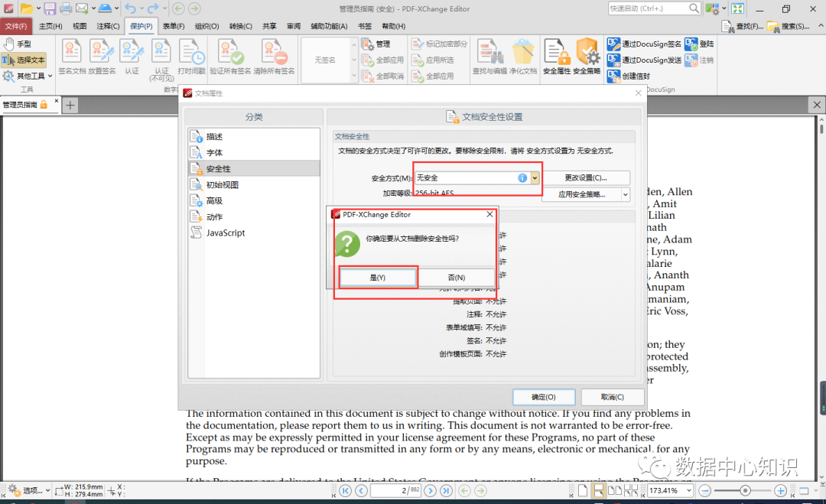Viewport: 826px width, 504px height.
Task: Undo the last action with the arrow icon
Action: [131, 8]
